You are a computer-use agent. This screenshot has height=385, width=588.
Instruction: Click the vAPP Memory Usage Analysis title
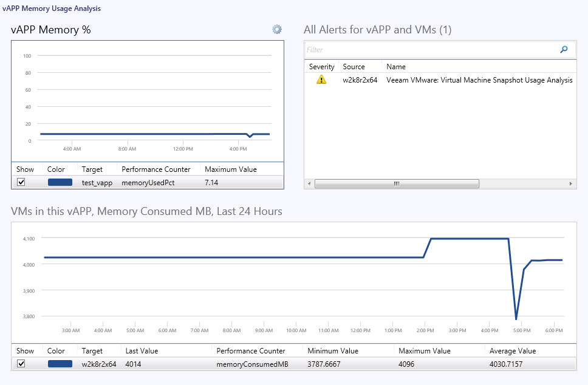52,9
